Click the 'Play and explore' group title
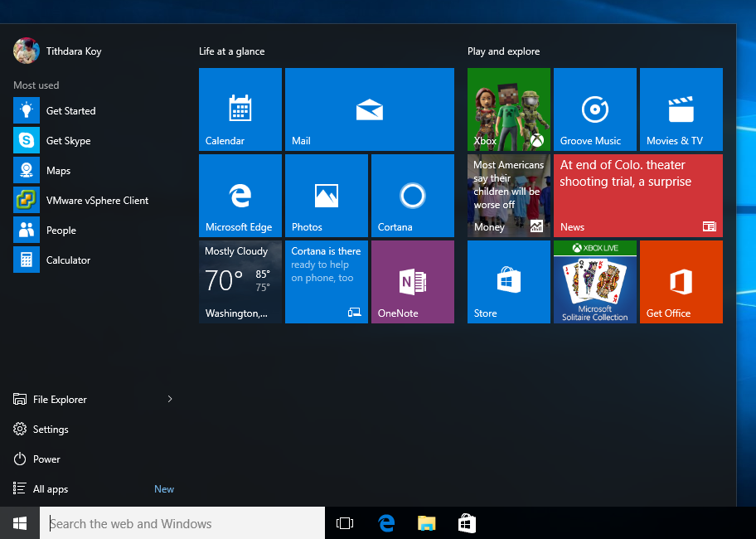756x539 pixels. (x=504, y=51)
